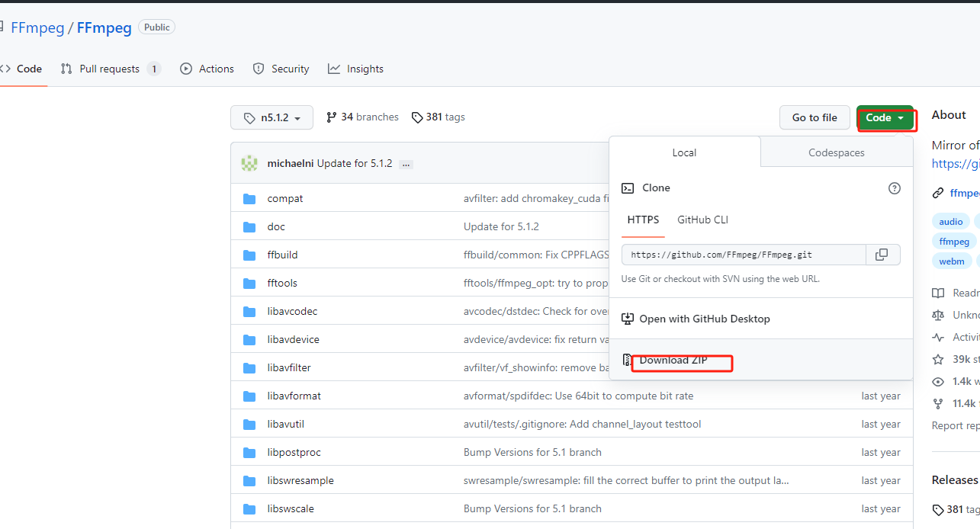Screen dimensions: 980x529
Task: Click the clone URL text field
Action: [x=744, y=255]
